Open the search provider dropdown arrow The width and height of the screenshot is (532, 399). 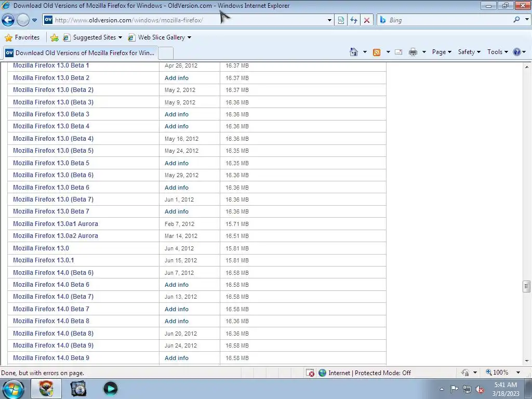coord(527,20)
